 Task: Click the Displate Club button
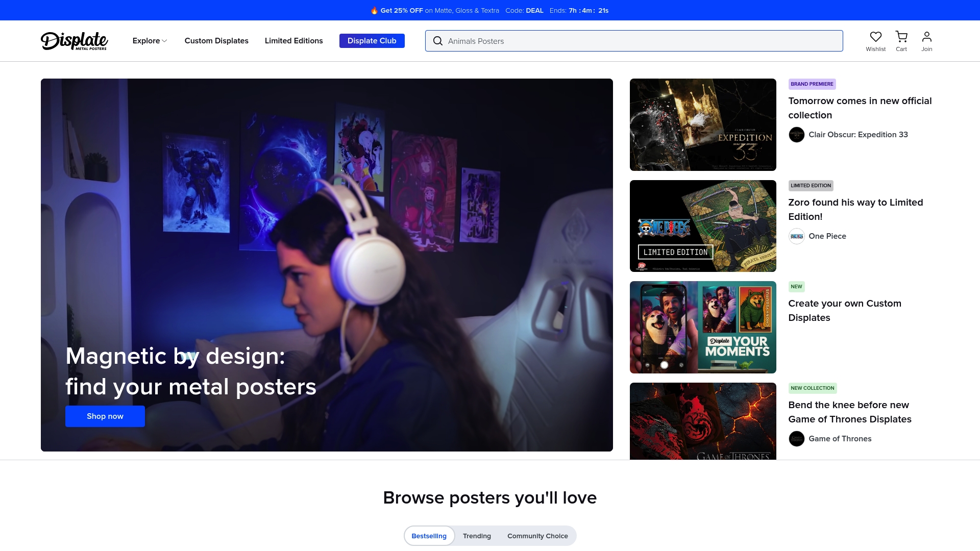(x=372, y=41)
